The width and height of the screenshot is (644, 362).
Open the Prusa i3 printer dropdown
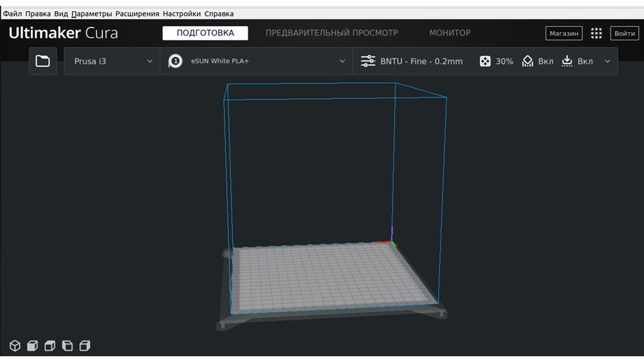112,61
